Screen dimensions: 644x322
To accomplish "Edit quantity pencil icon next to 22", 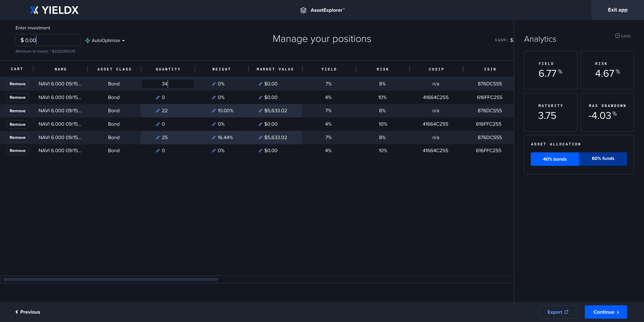I will click(x=158, y=111).
